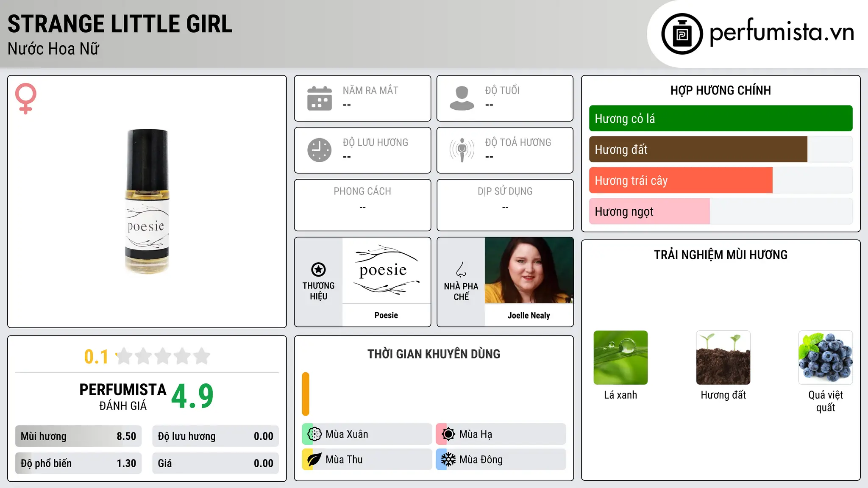Click the ĐỘ TUỔI label

pyautogui.click(x=502, y=90)
